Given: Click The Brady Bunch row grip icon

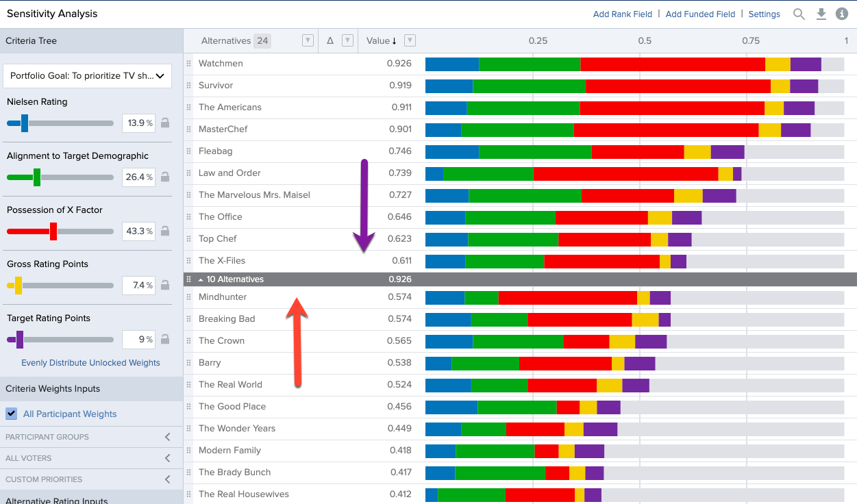Looking at the screenshot, I should tap(188, 473).
